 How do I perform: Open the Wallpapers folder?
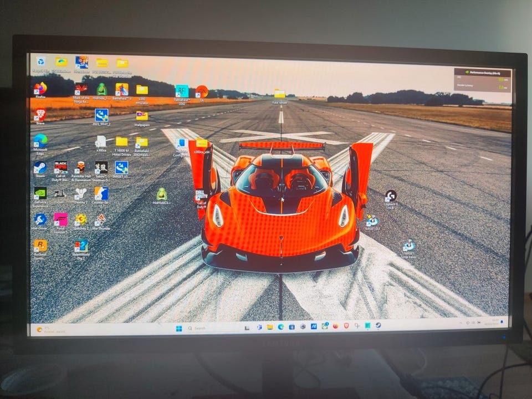tap(142, 119)
